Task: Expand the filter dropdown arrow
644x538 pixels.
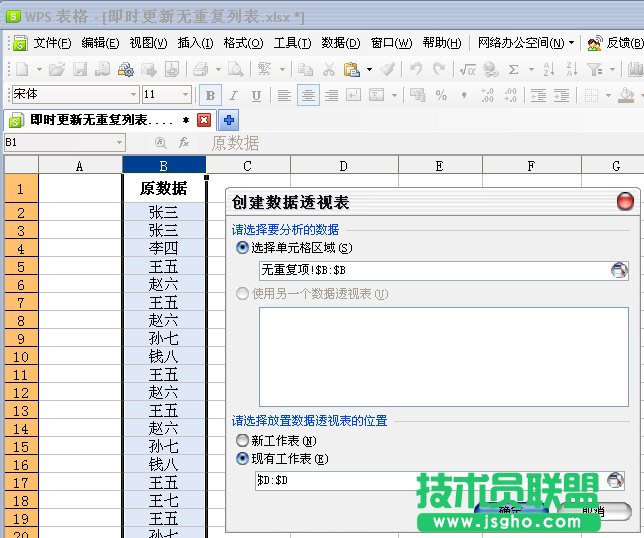Action: [x=612, y=69]
